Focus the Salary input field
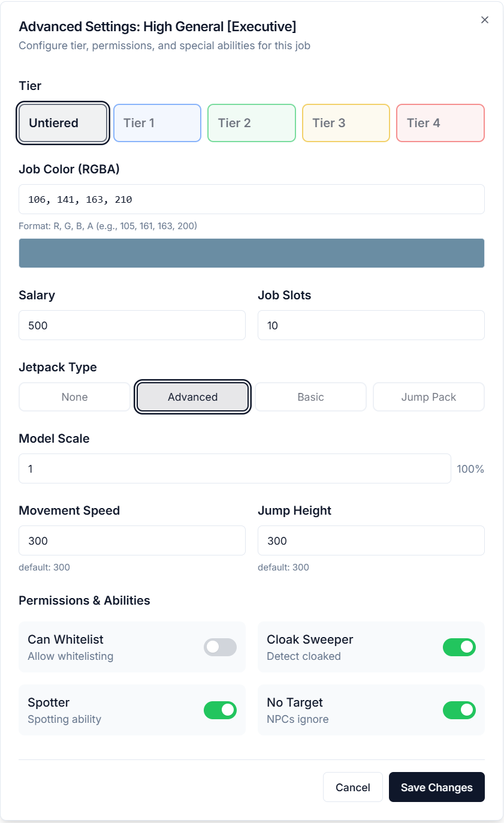Screen dimensions: 504x823 click(132, 325)
